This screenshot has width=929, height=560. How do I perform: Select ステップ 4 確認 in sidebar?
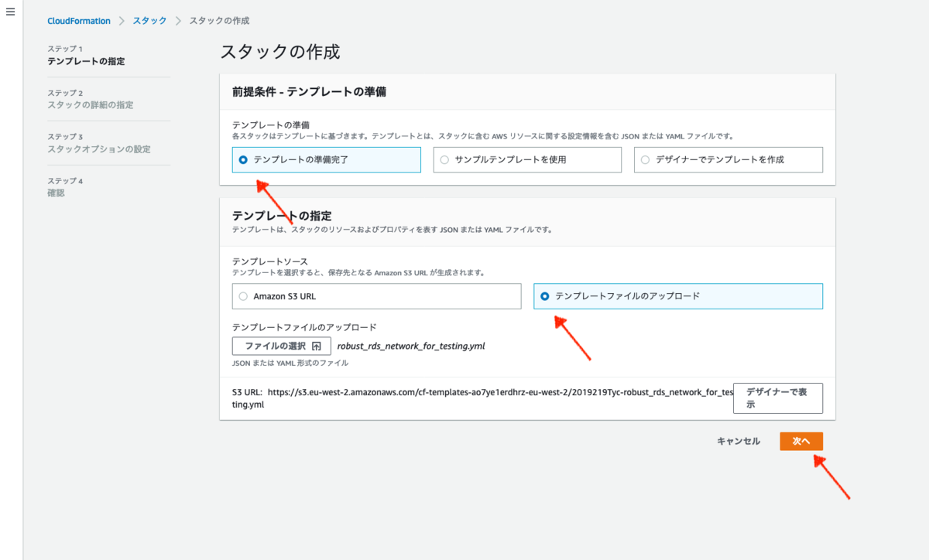pos(65,187)
